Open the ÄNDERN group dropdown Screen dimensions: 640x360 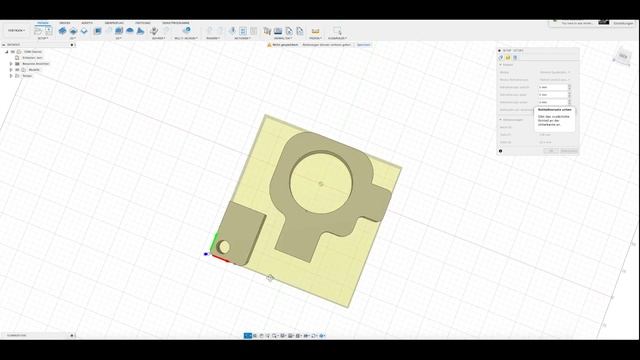pyautogui.click(x=213, y=38)
